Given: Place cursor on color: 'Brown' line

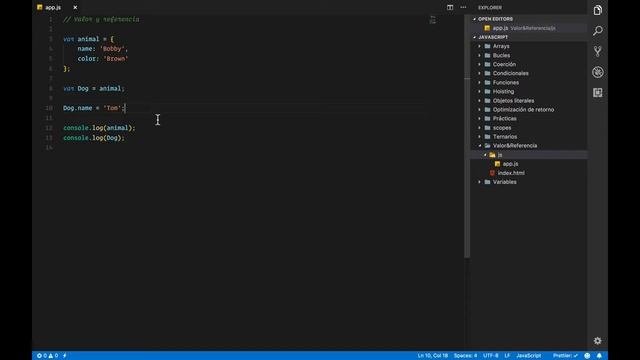Looking at the screenshot, I should (x=103, y=59).
